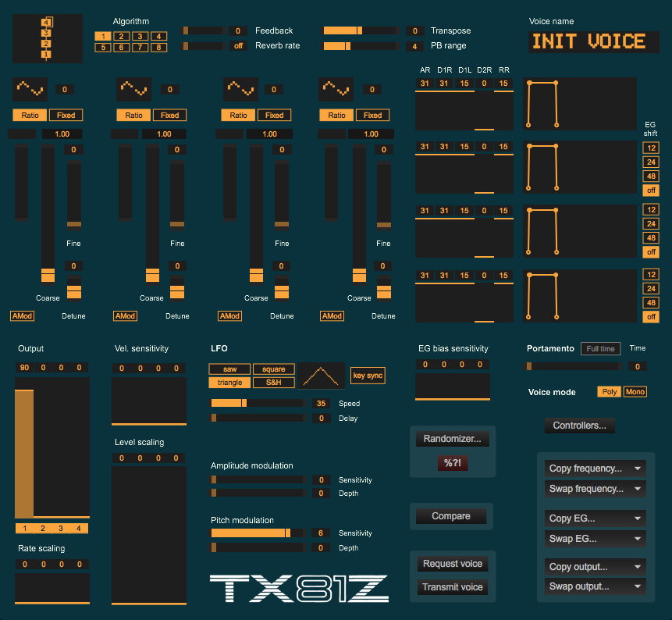Click the fourth operator's waveform icon
Image resolution: width=672 pixels, height=620 pixels.
tap(338, 89)
